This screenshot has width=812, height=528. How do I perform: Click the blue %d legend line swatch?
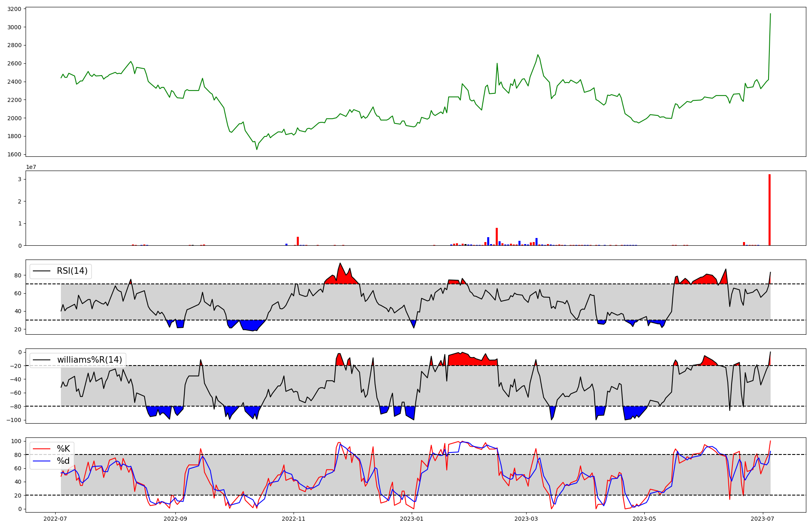tap(42, 461)
